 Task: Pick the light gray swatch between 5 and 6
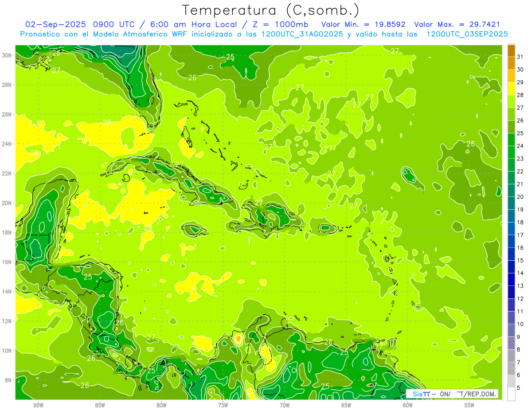pos(511,381)
